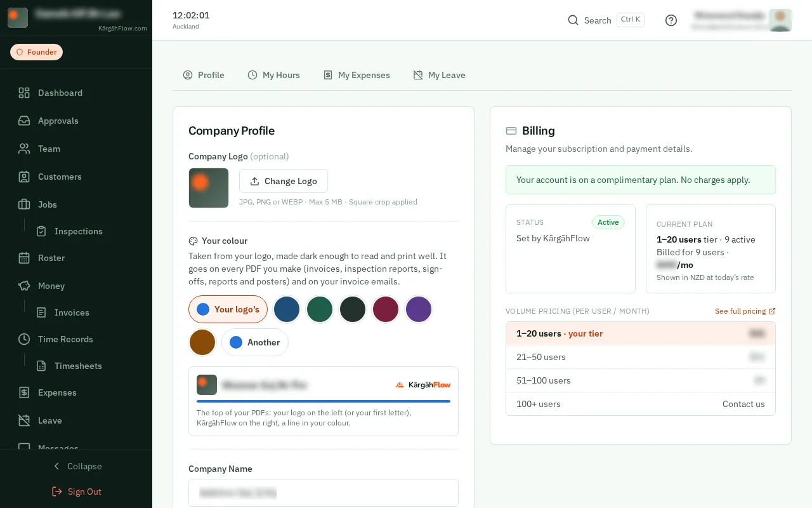Open the "See full pricing" link
Image resolution: width=812 pixels, height=508 pixels.
[745, 311]
